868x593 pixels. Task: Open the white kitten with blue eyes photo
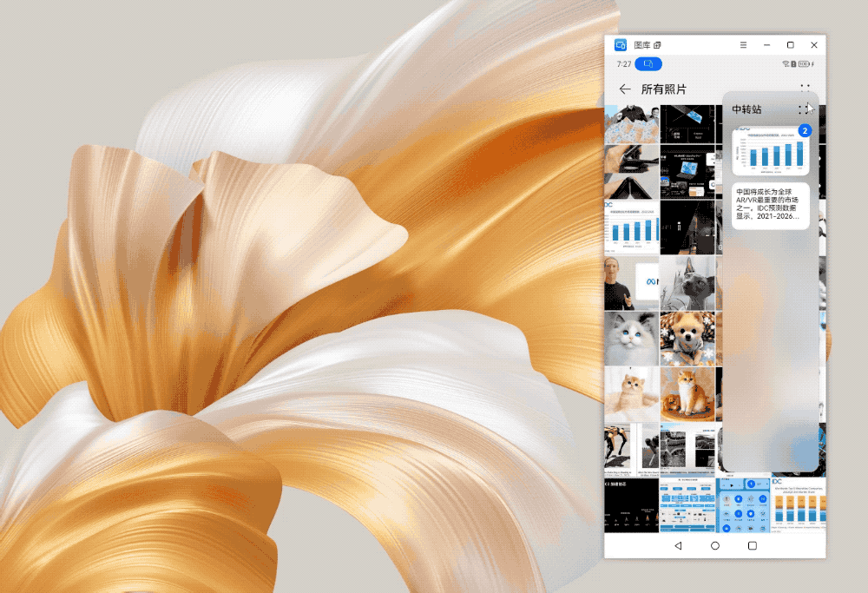click(x=631, y=338)
